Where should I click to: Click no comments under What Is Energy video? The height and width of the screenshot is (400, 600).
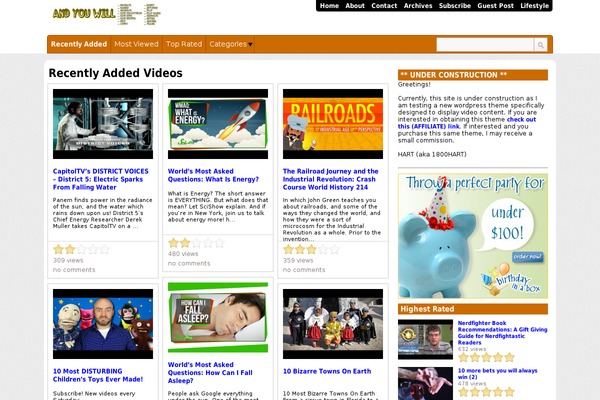[x=189, y=263]
